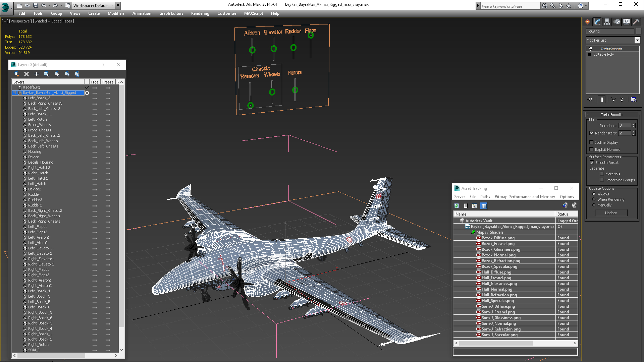Open the Modifier List dropdown arrow
Image resolution: width=644 pixels, height=362 pixels.
pos(637,40)
